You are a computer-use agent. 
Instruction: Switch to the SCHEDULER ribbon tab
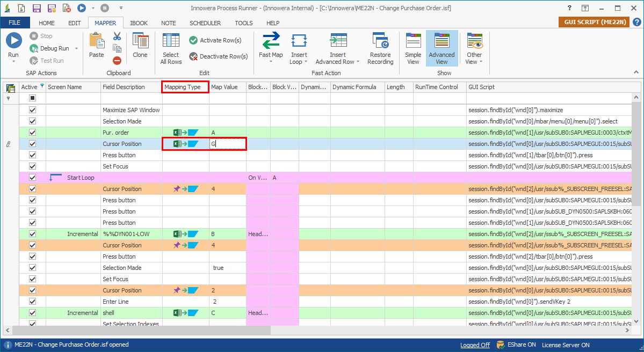coord(205,23)
